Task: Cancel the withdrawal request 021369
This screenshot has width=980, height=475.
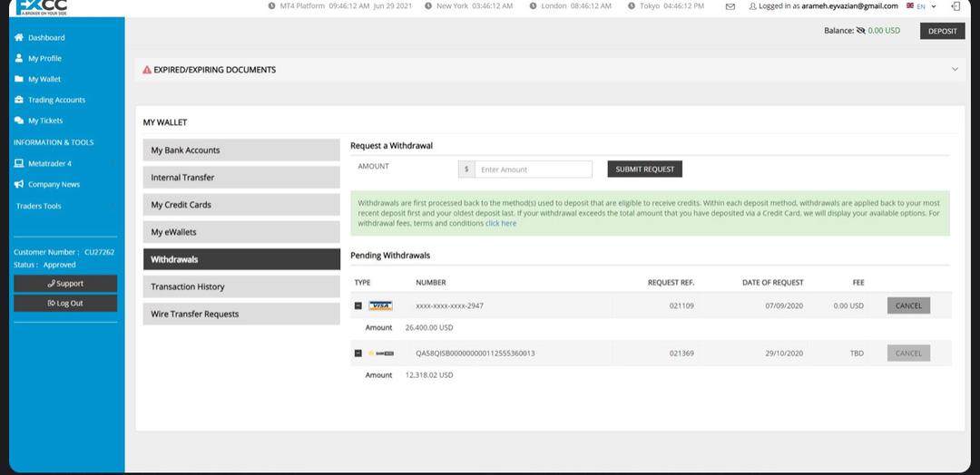Action: [x=908, y=354]
